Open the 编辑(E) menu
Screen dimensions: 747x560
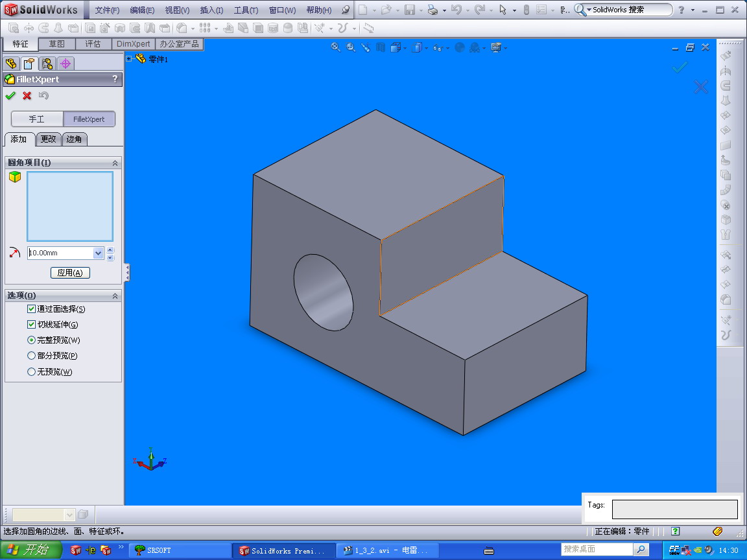pos(142,10)
